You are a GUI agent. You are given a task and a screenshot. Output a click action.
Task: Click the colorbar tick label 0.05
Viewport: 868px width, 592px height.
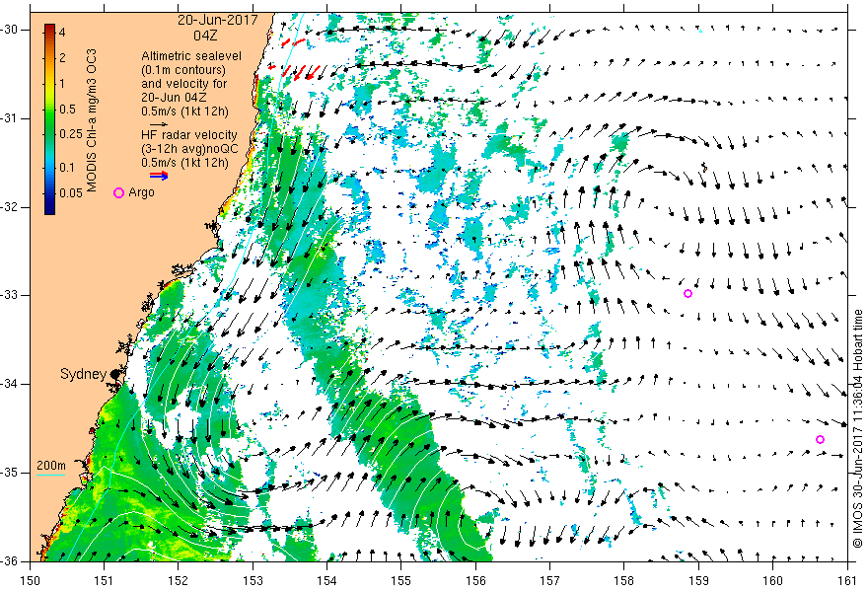pyautogui.click(x=71, y=192)
